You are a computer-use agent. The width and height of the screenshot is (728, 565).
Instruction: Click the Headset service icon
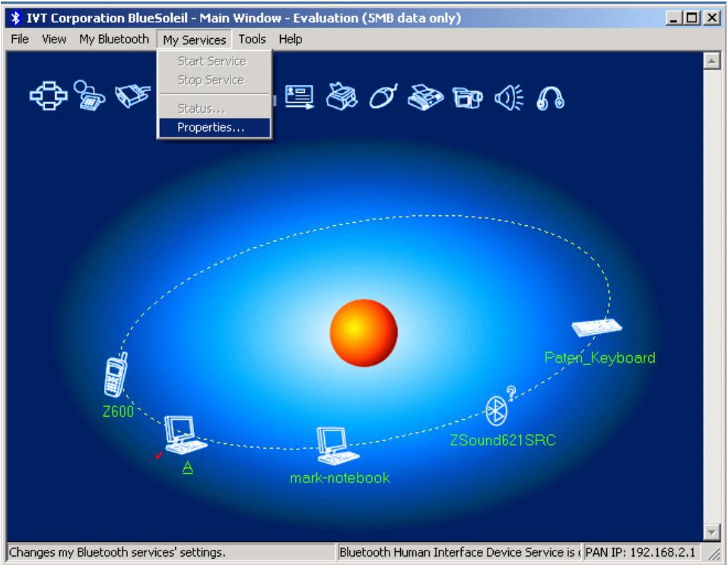[x=550, y=98]
